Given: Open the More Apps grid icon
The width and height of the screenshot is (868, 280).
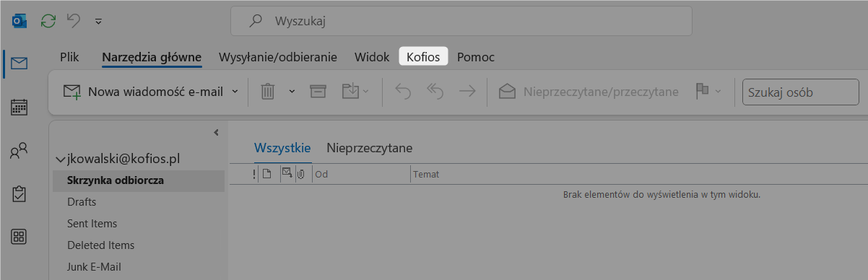Looking at the screenshot, I should click(19, 237).
